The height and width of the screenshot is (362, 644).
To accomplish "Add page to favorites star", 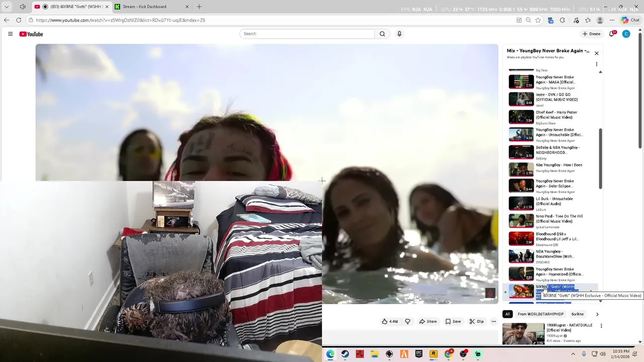I will click(538, 20).
